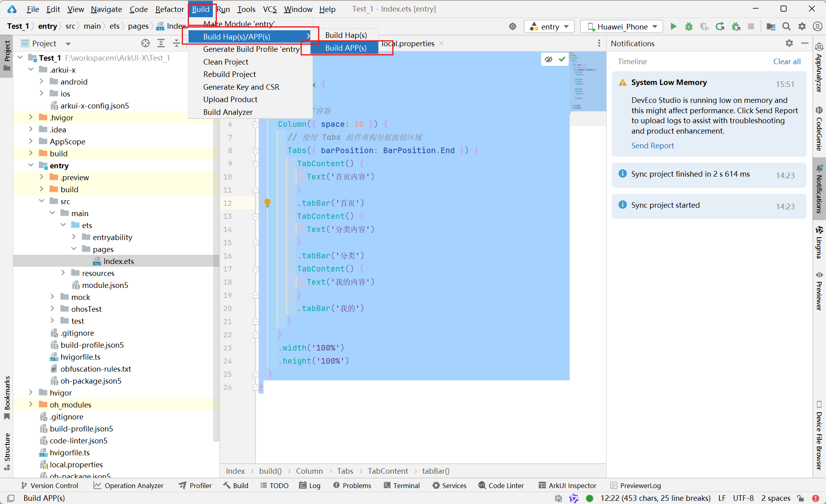This screenshot has width=826, height=504.
Task: Toggle read-only lock icon in status bar
Action: [x=800, y=498]
